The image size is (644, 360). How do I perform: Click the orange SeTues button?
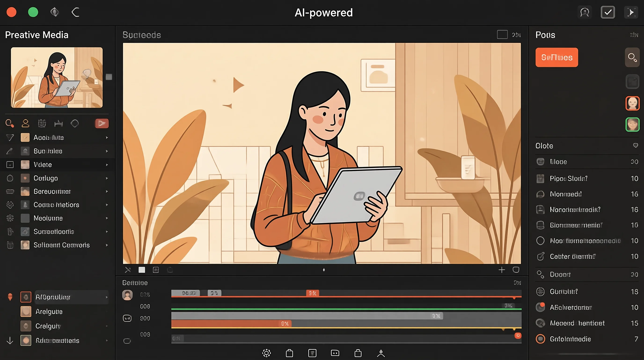click(557, 58)
